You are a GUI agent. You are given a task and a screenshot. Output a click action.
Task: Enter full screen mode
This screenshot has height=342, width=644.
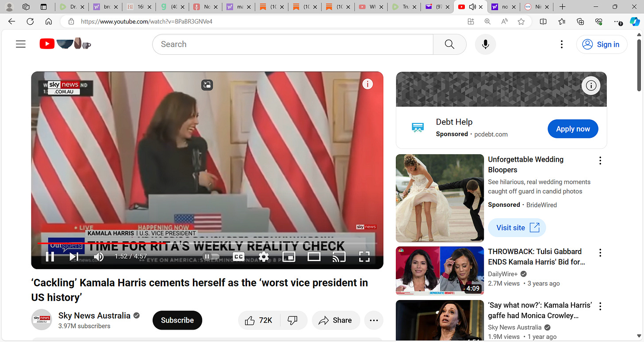coord(364,257)
